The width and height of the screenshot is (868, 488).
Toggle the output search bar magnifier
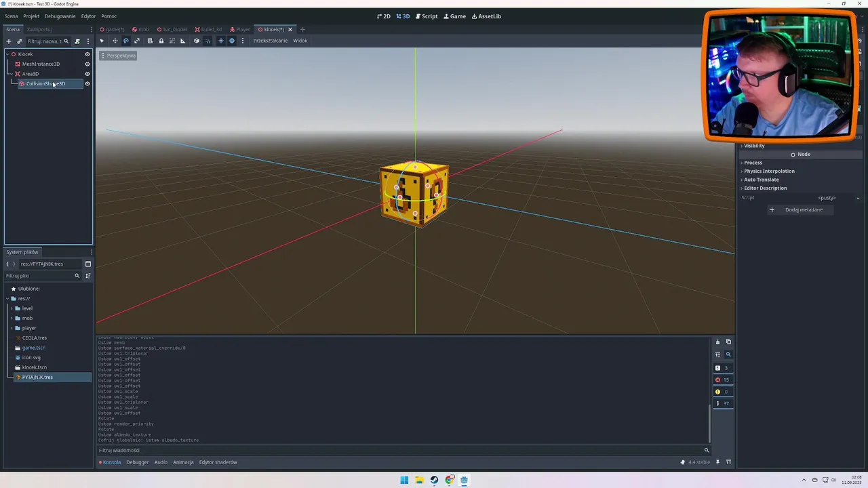click(728, 354)
